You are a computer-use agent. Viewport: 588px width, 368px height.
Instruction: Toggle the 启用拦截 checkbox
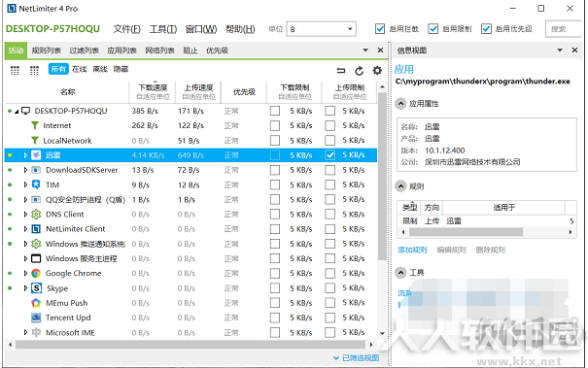tap(380, 29)
